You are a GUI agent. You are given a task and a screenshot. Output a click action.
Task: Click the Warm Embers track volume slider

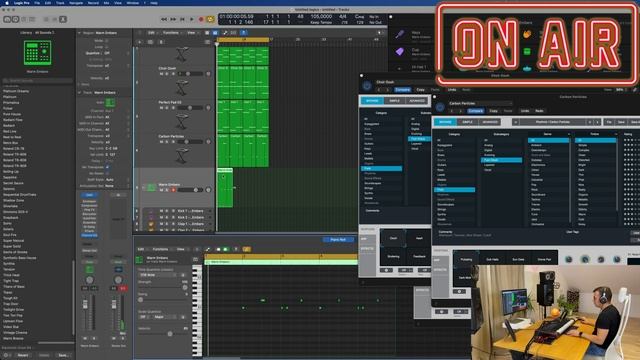tap(190, 190)
